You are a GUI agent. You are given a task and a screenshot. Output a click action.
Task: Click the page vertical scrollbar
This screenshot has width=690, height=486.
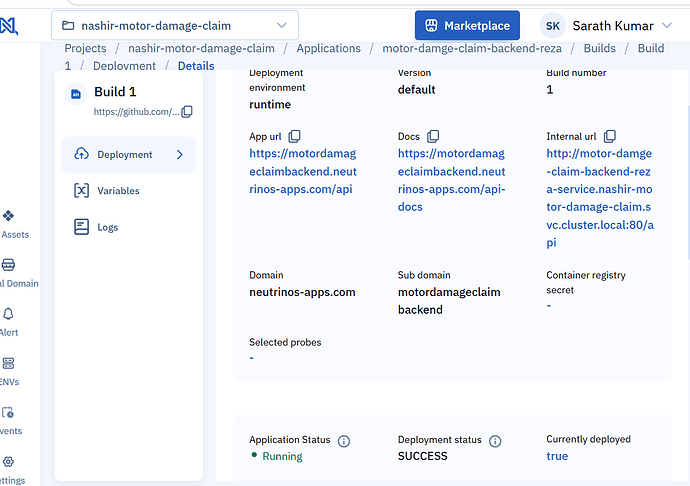tap(688, 182)
